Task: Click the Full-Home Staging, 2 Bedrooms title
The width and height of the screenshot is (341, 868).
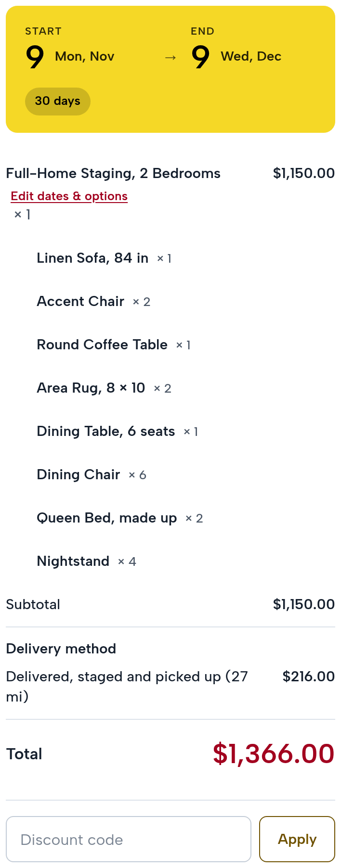Action: [113, 173]
